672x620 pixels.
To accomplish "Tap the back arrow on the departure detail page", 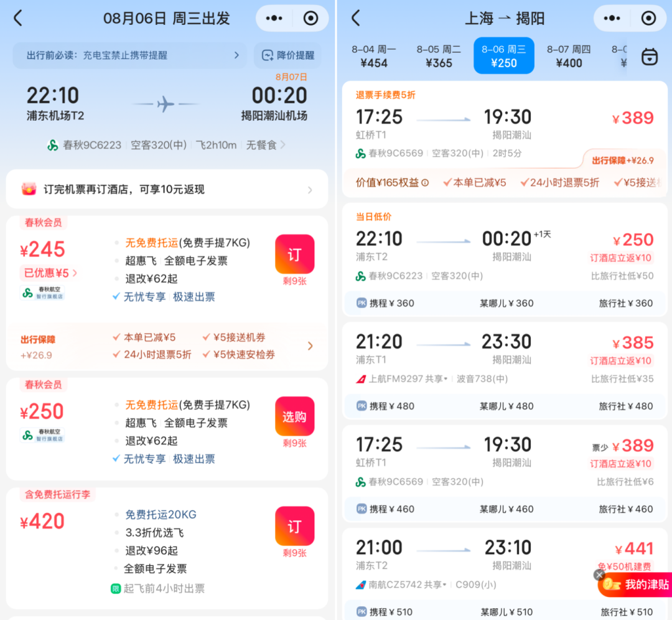I will 17,18.
